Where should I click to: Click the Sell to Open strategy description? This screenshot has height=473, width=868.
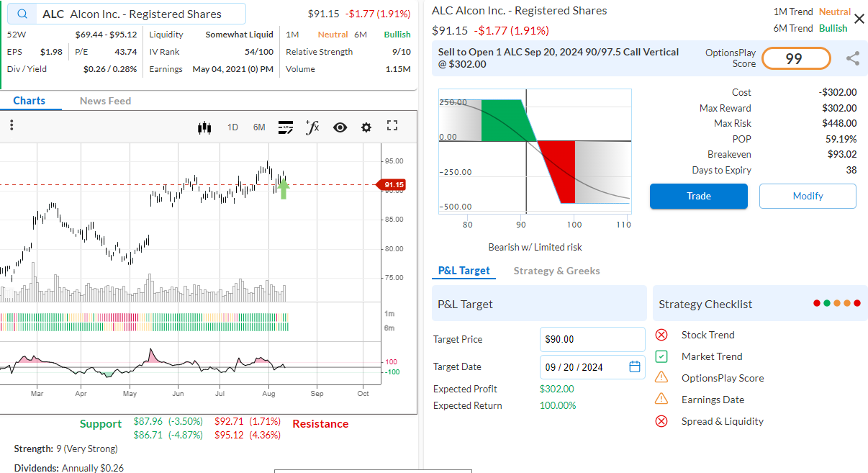click(559, 58)
